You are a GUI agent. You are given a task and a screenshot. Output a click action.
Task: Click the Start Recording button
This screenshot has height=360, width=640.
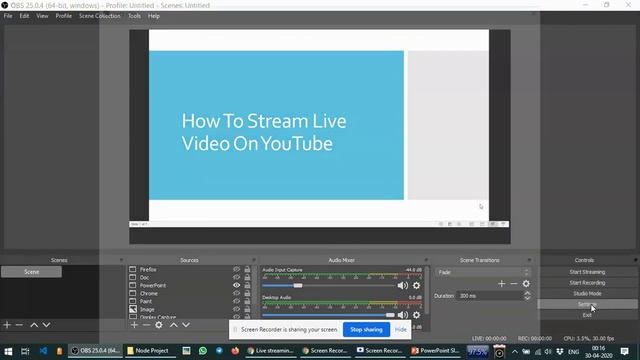coord(587,282)
